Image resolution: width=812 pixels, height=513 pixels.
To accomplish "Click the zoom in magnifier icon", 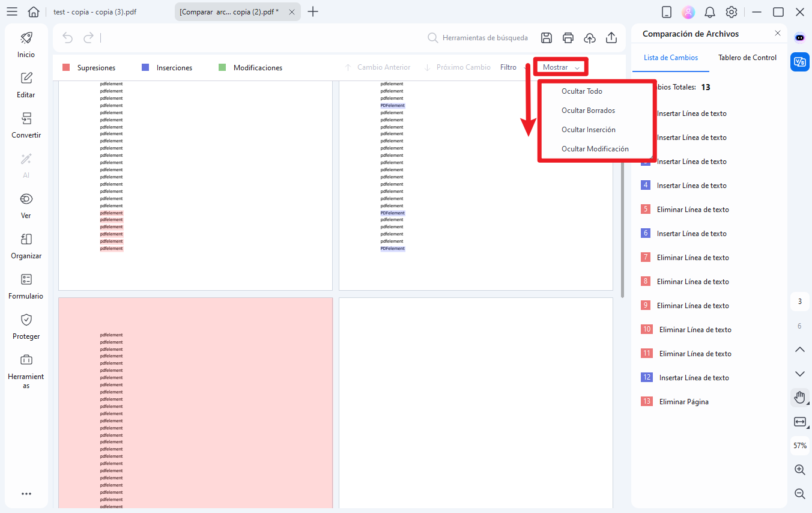I will pyautogui.click(x=799, y=470).
